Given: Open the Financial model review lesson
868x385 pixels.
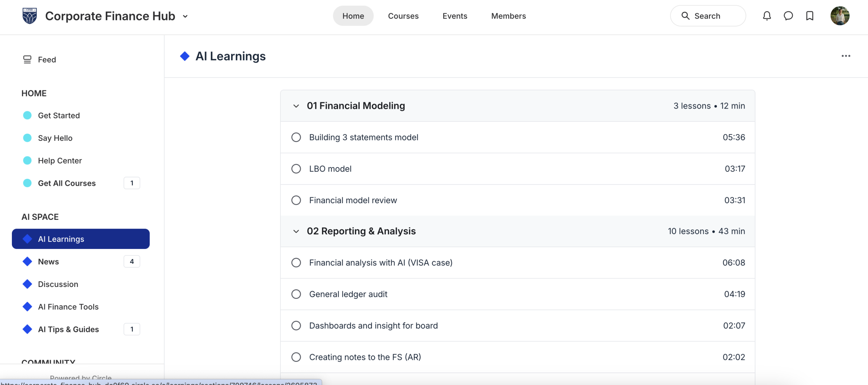Looking at the screenshot, I should click(x=353, y=200).
